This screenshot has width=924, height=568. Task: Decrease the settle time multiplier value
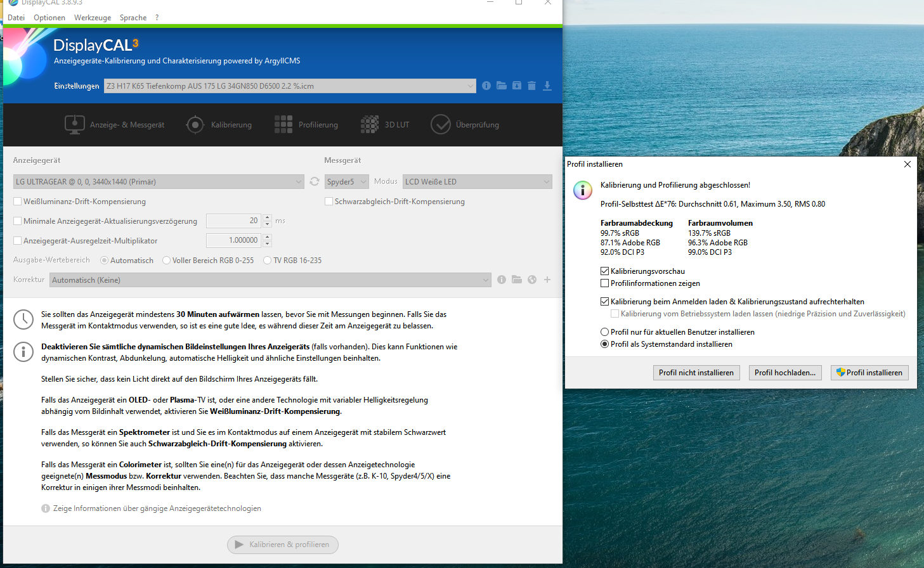tap(268, 244)
